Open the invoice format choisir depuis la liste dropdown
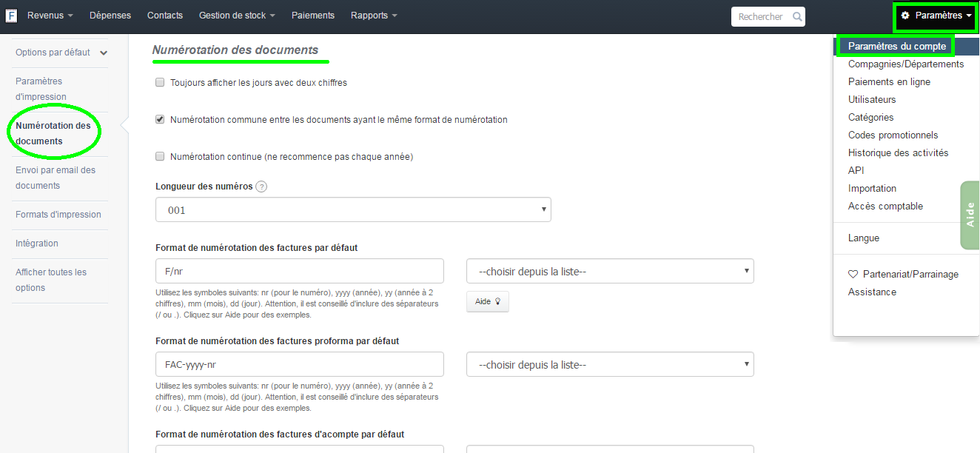The width and height of the screenshot is (980, 453). click(610, 271)
